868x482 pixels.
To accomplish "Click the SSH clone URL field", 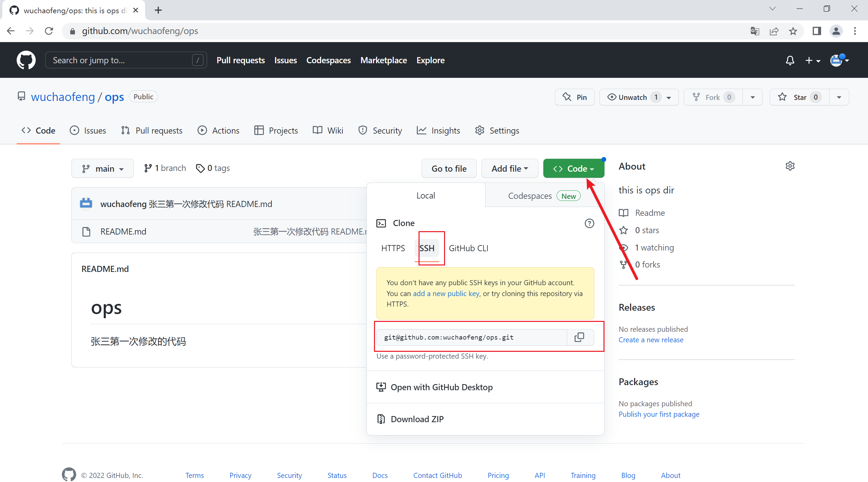I will 472,337.
